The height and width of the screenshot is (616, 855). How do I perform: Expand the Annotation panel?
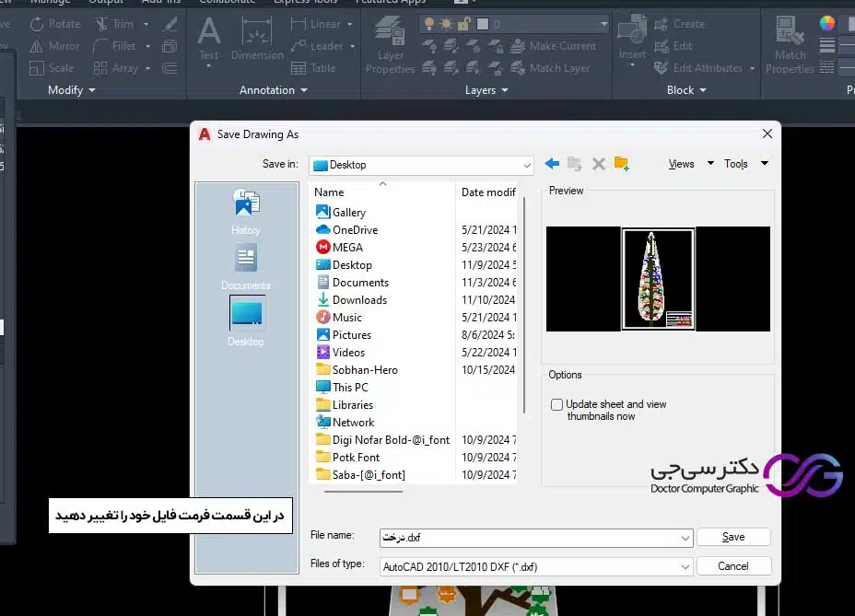274,90
